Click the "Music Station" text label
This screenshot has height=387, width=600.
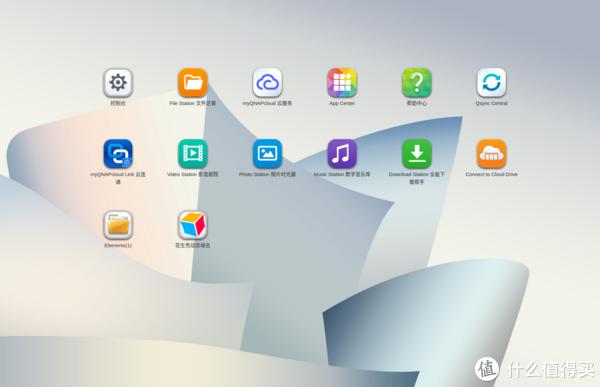coord(329,174)
